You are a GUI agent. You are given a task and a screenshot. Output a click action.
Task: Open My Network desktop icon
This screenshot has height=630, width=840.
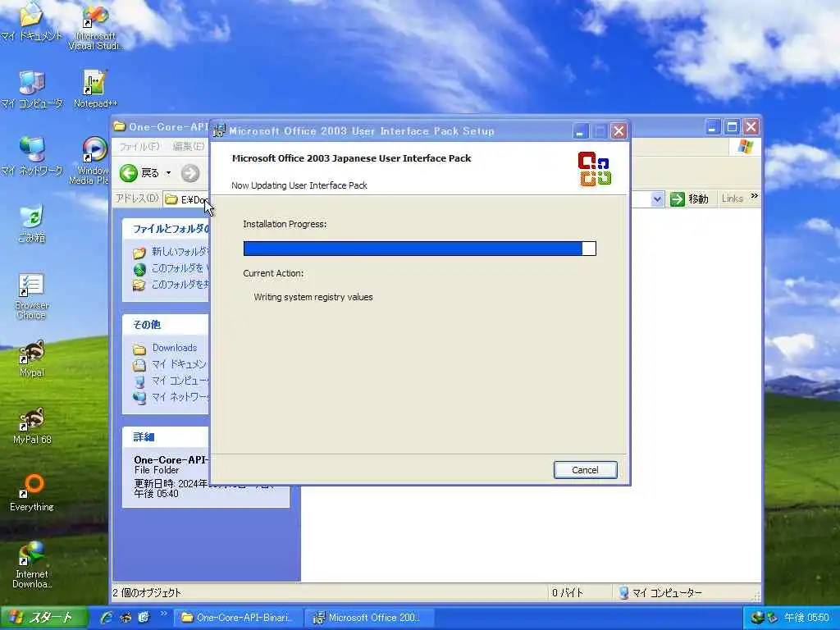coord(32,157)
